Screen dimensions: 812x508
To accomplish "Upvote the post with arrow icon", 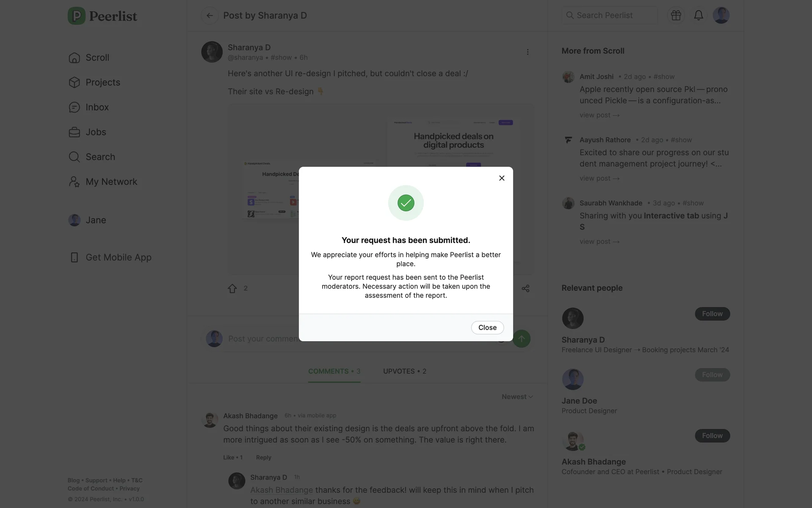I will pos(232,289).
